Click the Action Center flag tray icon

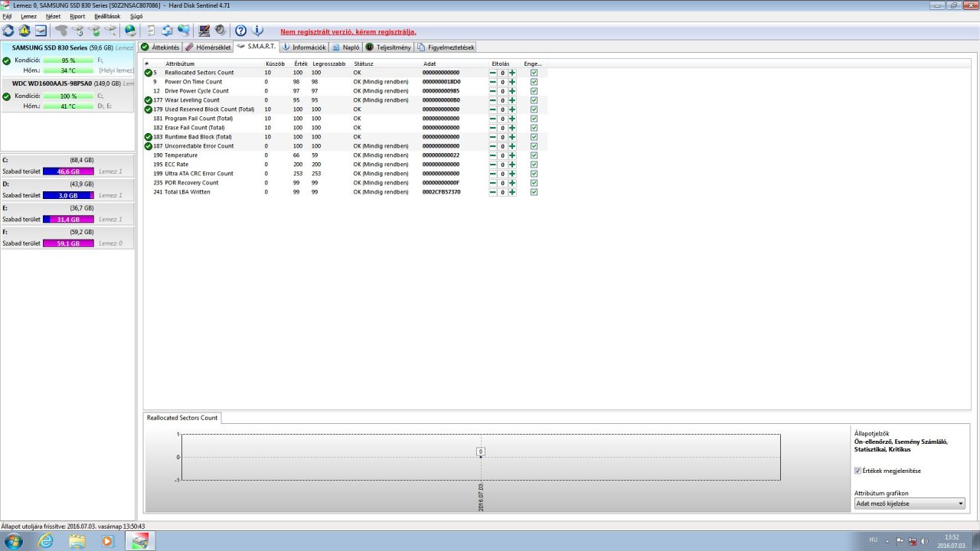tap(900, 541)
